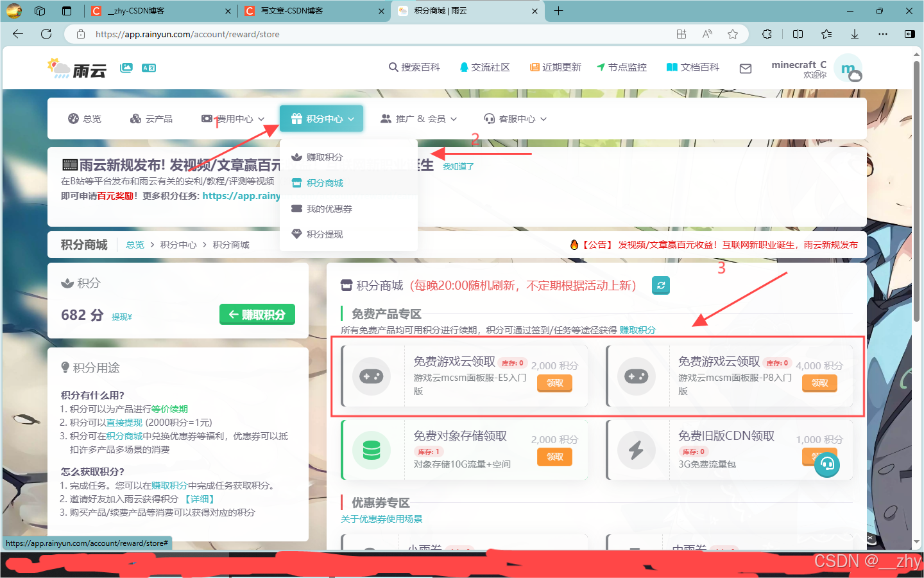
Task: Click the 积分中心 breadcrumb item
Action: pos(178,245)
